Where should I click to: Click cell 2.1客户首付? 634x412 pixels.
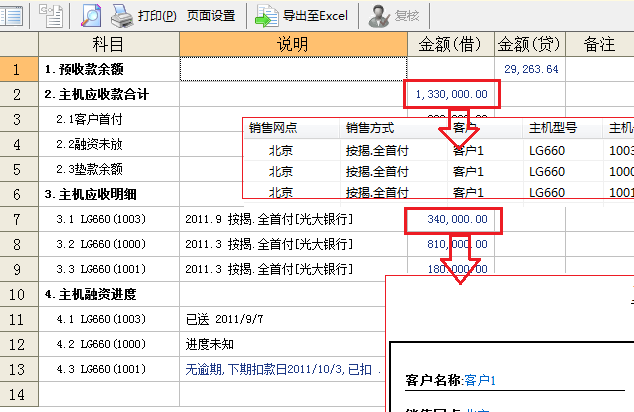[109, 119]
